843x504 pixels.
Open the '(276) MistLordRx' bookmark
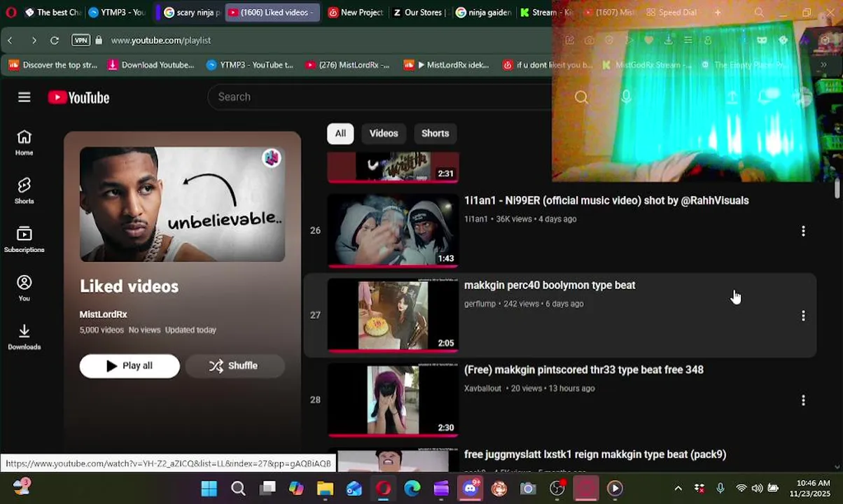[347, 65]
